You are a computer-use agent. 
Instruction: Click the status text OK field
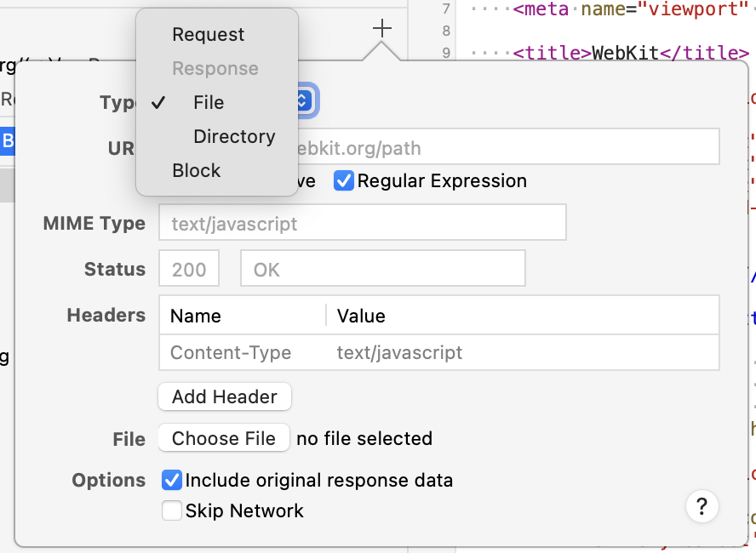383,270
